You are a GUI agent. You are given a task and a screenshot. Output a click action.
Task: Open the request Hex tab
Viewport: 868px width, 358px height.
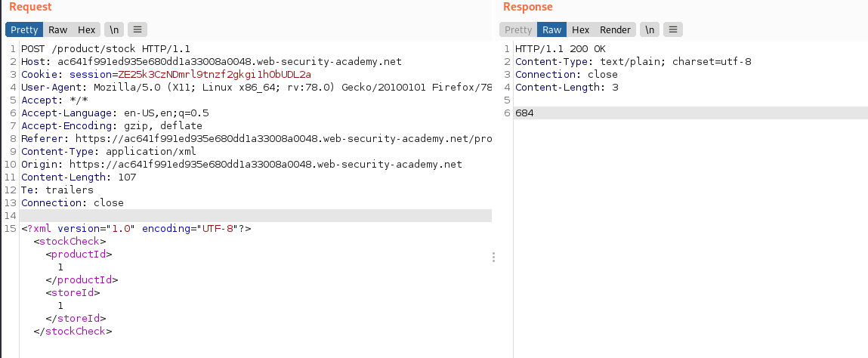86,30
